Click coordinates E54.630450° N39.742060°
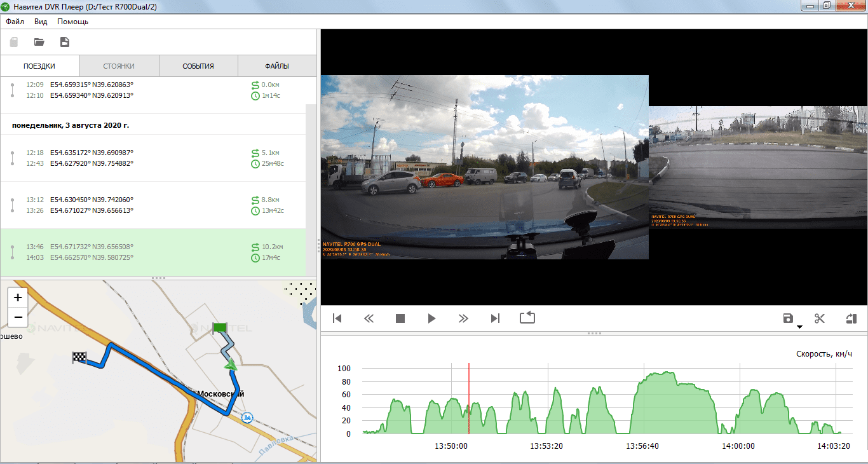This screenshot has width=868, height=464. tap(92, 200)
